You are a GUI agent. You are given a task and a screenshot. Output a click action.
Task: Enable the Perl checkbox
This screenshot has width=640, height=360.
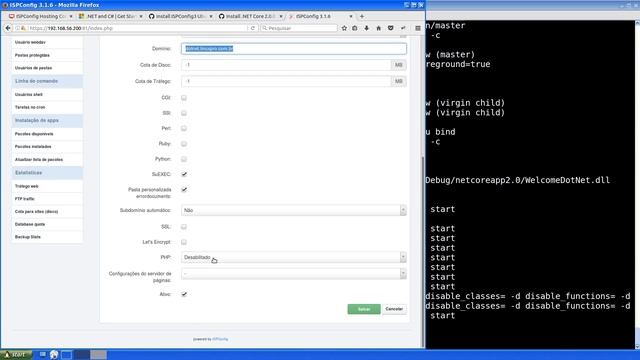[x=184, y=129]
